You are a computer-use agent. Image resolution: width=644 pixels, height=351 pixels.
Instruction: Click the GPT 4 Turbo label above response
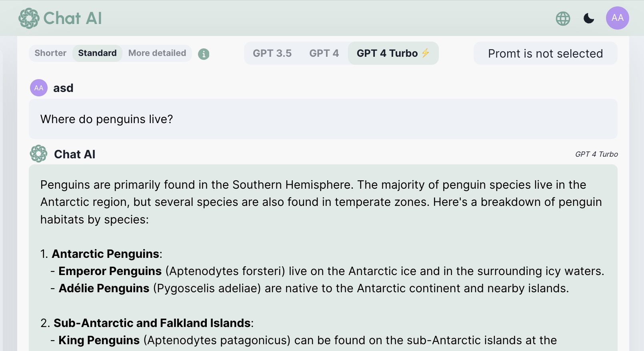point(596,154)
